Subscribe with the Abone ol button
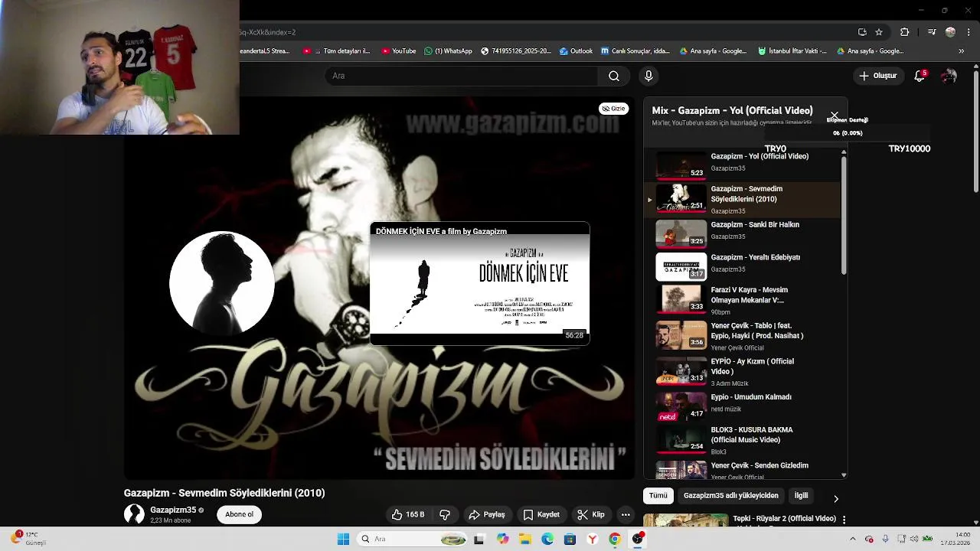Viewport: 980px width, 551px height. (x=239, y=514)
